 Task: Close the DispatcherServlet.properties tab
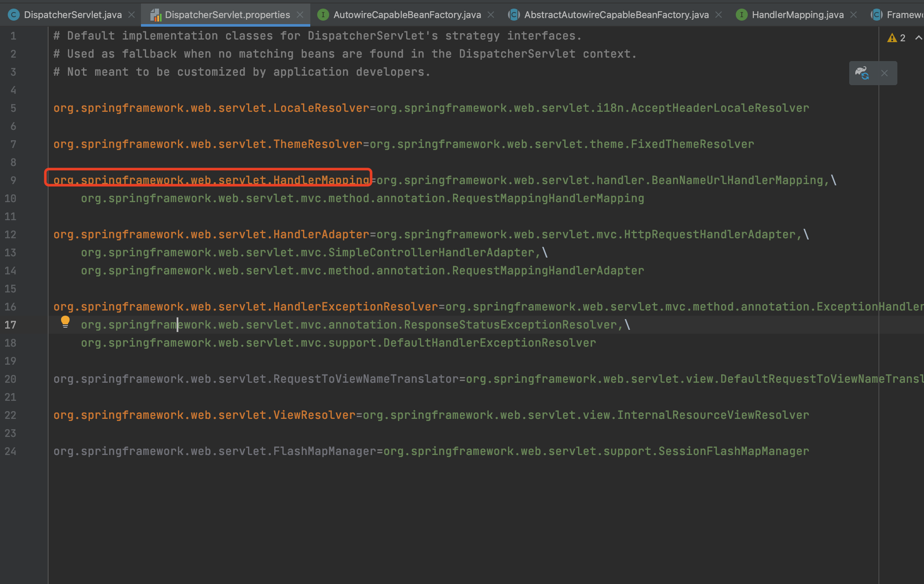300,15
